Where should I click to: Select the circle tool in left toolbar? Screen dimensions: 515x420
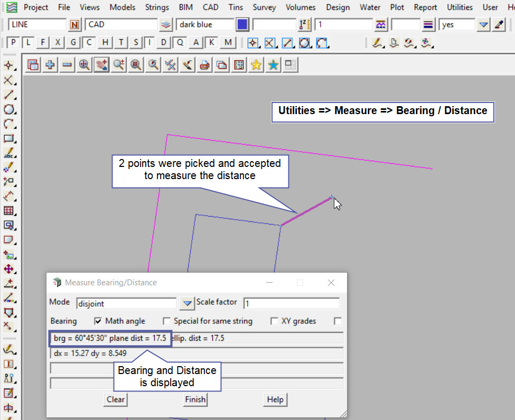(x=8, y=110)
